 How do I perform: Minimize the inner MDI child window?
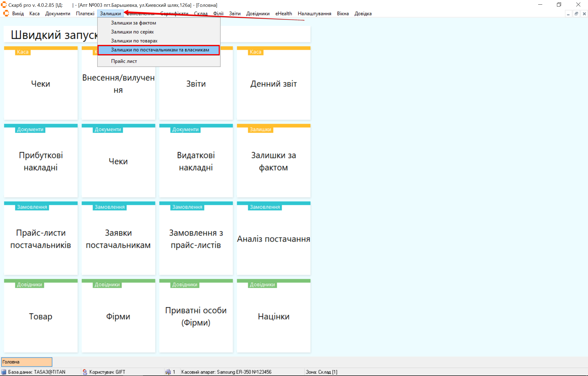(x=568, y=14)
